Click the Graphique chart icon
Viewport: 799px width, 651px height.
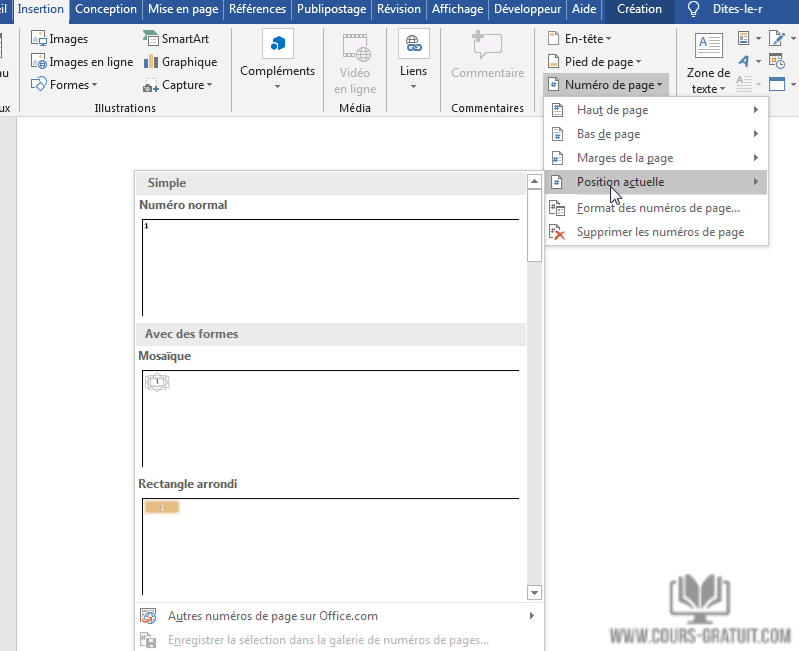(x=150, y=62)
